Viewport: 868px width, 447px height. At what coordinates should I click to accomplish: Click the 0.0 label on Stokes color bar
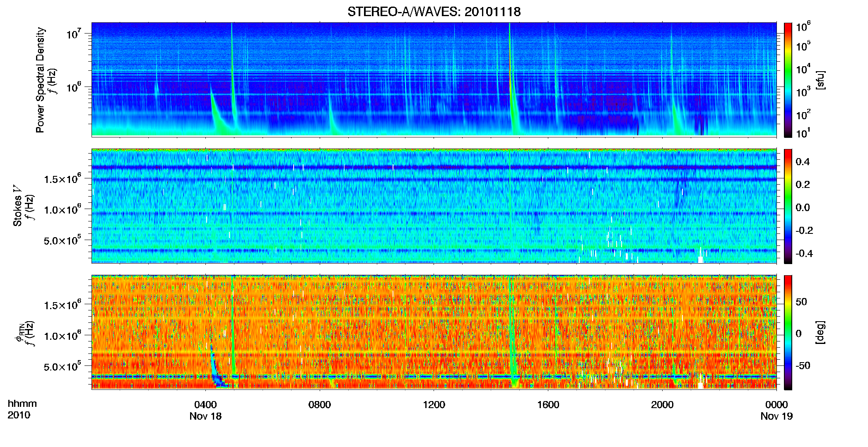803,207
